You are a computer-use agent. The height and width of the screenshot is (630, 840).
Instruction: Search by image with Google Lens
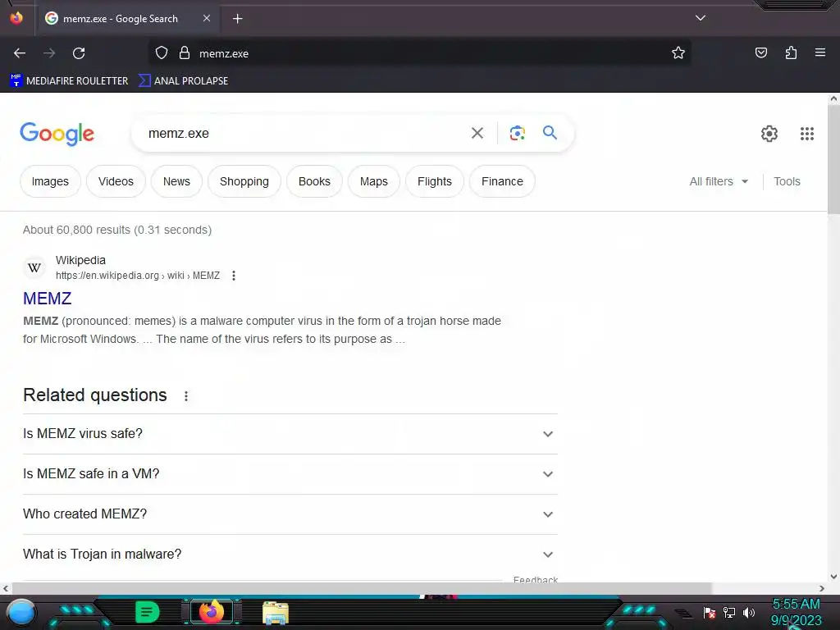[x=517, y=133]
